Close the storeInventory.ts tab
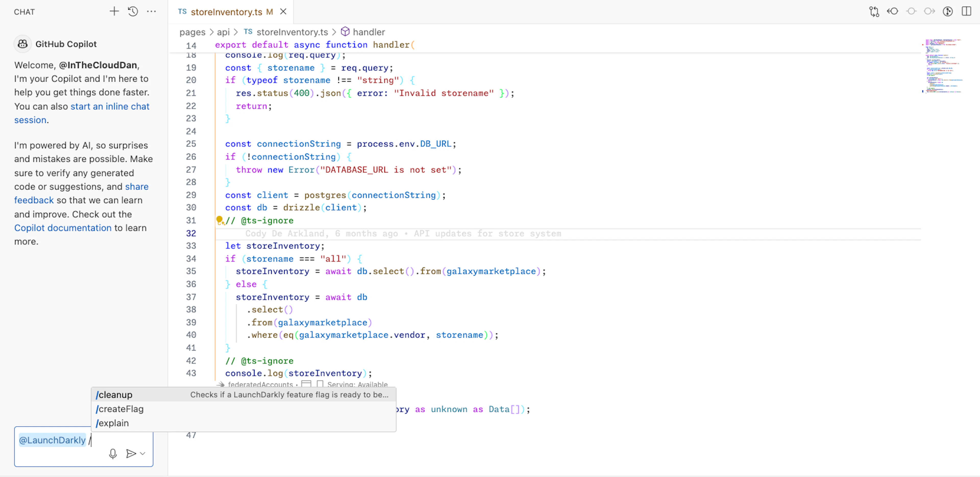 [283, 12]
